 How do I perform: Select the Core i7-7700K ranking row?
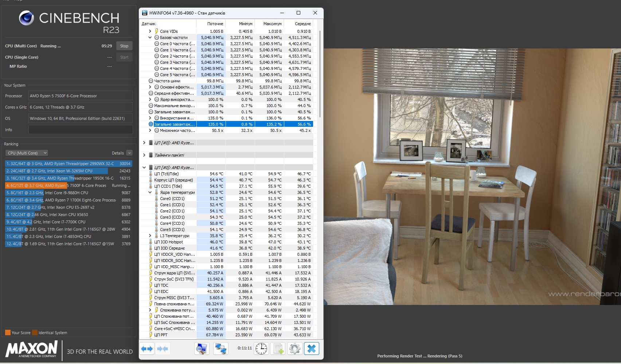click(69, 222)
